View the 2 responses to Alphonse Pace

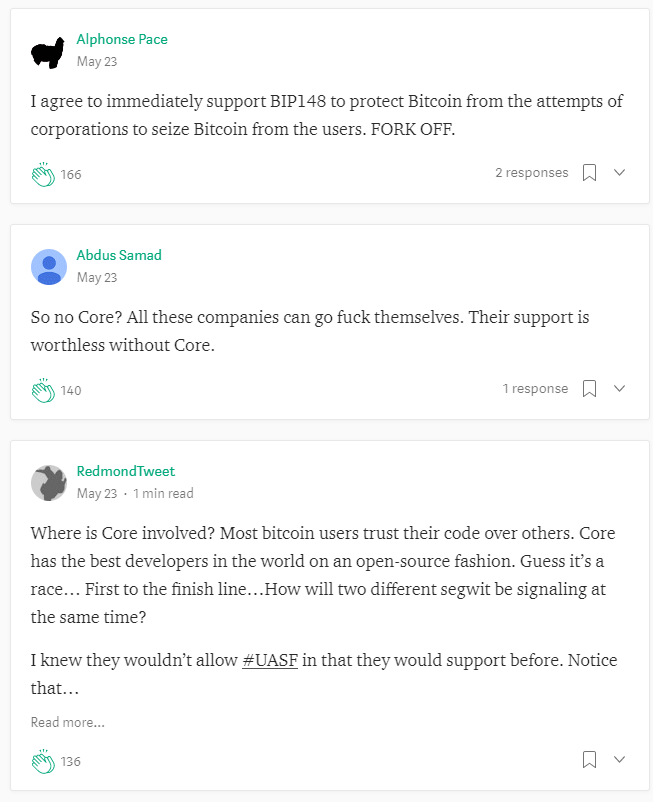pyautogui.click(x=531, y=173)
